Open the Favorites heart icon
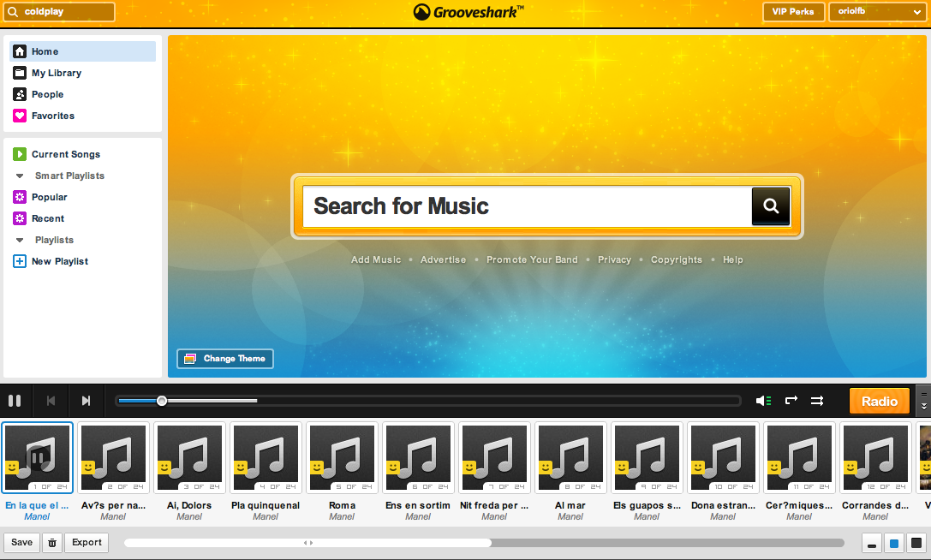The width and height of the screenshot is (931, 560). point(20,116)
